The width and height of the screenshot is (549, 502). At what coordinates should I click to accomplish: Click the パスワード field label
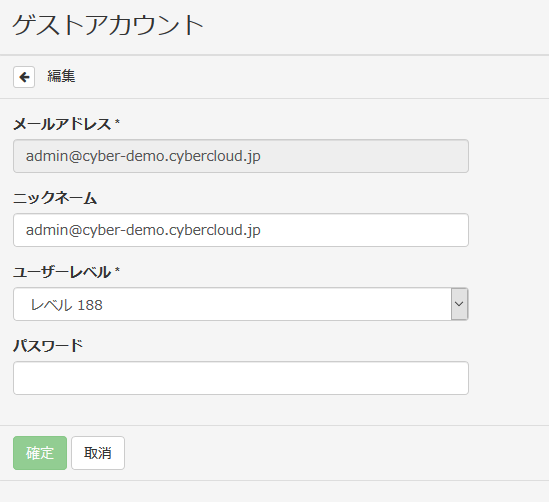coord(48,346)
